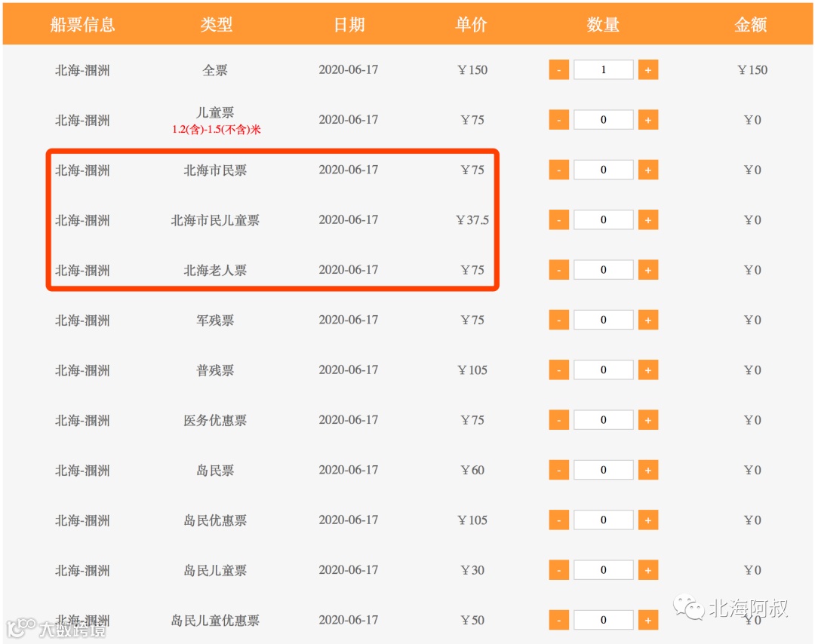Click quantity field of 医务优惠票 row

click(x=604, y=419)
